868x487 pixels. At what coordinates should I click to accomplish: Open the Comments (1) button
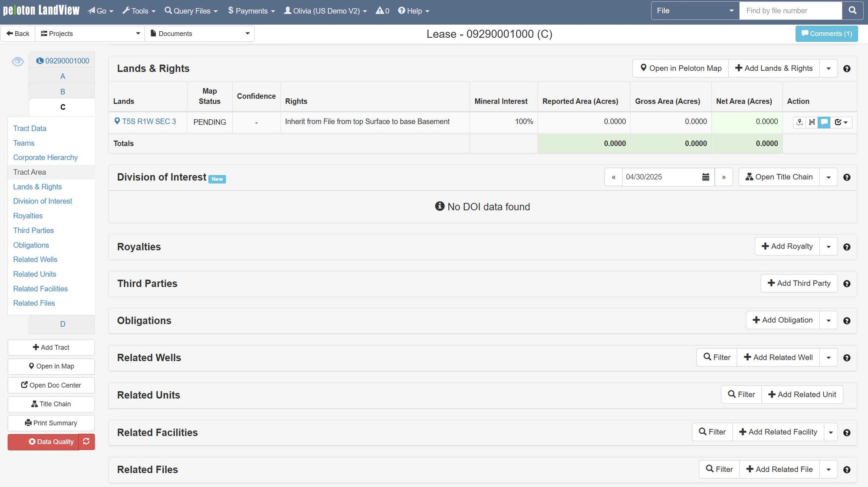coord(826,33)
